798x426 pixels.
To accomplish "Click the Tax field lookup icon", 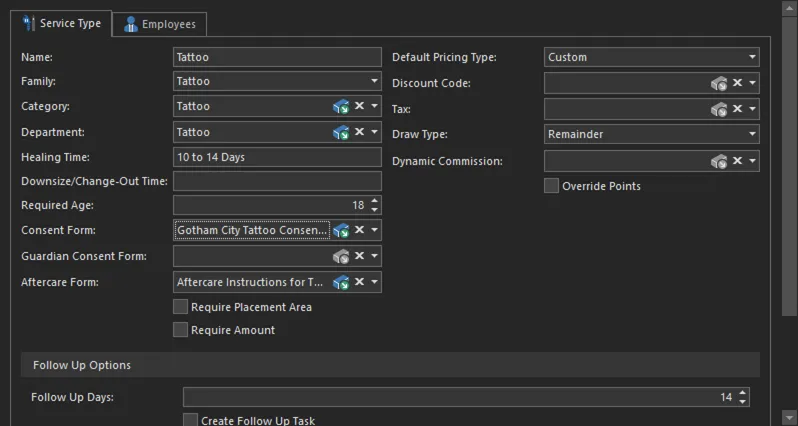I will 719,109.
